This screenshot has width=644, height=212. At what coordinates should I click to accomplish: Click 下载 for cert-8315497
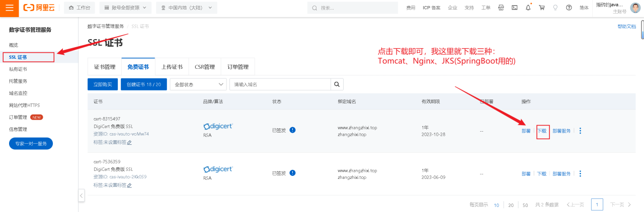pos(542,131)
